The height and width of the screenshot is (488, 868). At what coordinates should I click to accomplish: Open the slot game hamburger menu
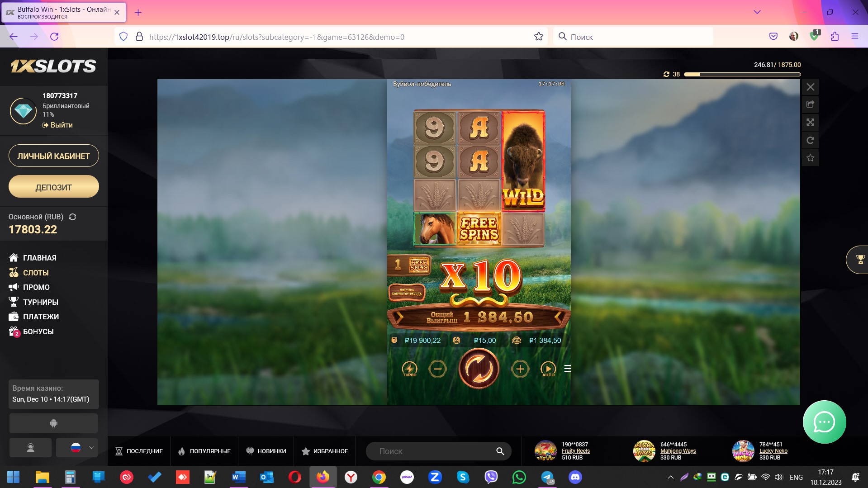point(567,369)
